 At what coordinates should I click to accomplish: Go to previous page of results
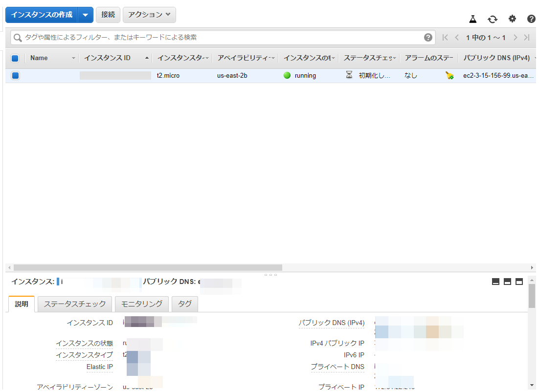tap(457, 38)
